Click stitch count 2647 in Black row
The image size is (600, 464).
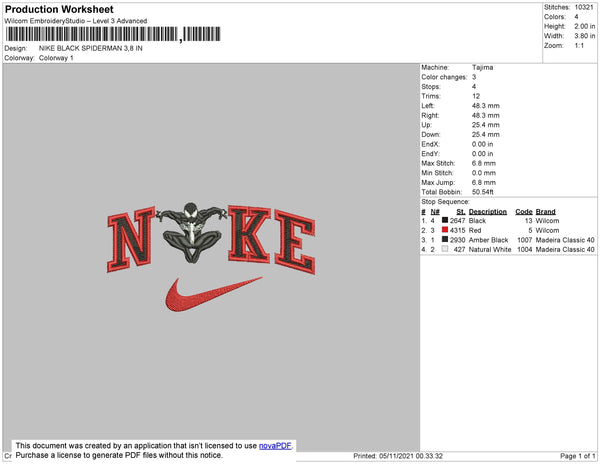457,221
